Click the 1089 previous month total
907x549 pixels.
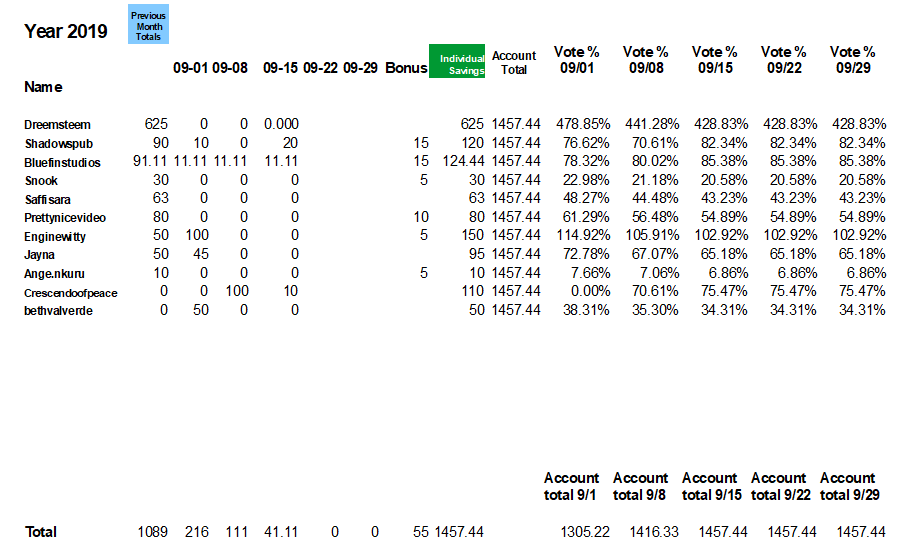point(153,532)
